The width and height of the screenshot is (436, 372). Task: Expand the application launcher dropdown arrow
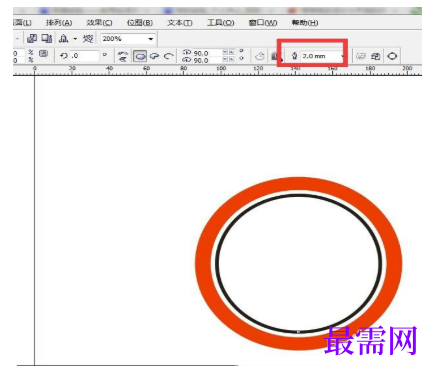(75, 39)
